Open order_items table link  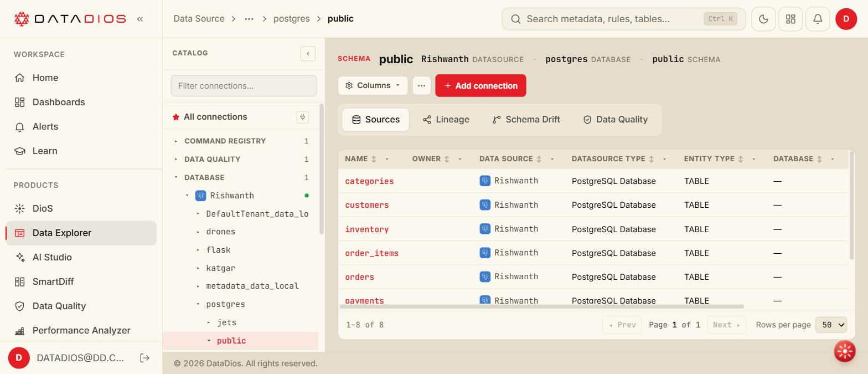click(x=371, y=253)
